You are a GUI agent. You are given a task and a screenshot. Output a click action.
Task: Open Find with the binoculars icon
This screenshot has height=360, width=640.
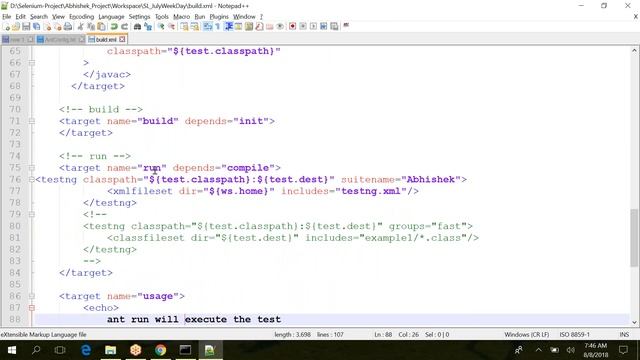pyautogui.click(x=137, y=26)
